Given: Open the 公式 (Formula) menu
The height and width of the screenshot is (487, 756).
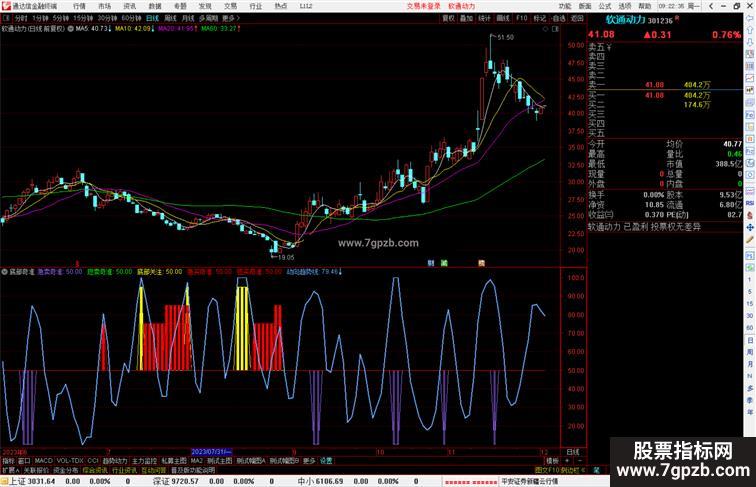Looking at the screenshot, I should click(x=605, y=6).
